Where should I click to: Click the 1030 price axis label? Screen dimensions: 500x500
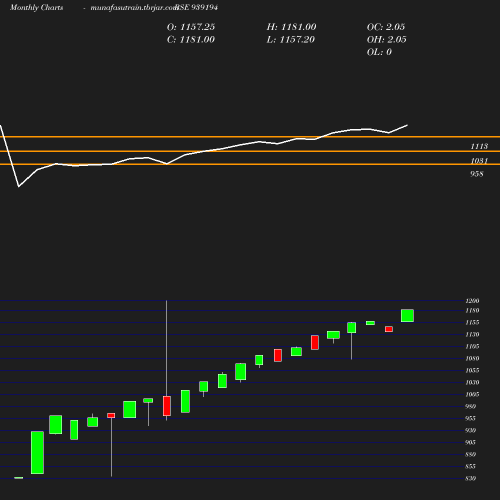pos(472,383)
